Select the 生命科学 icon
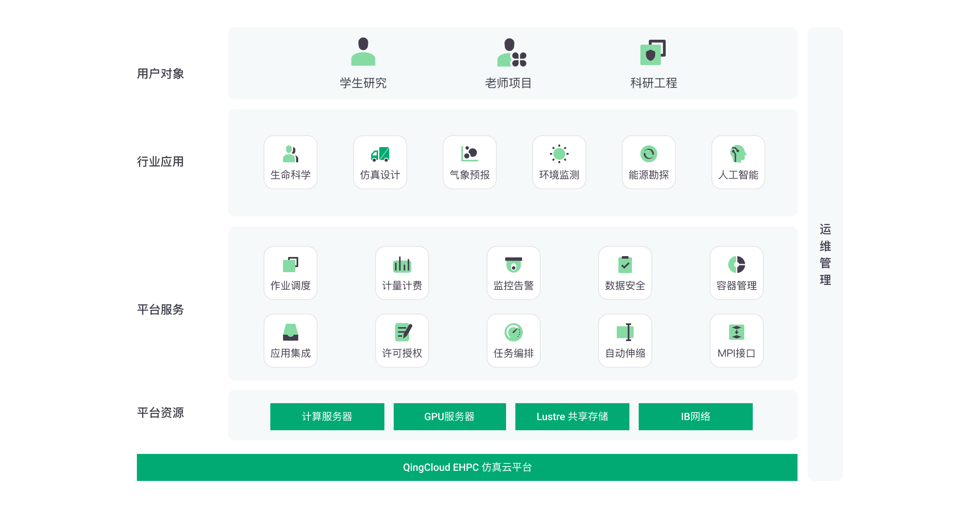The height and width of the screenshot is (508, 980). pos(291,154)
